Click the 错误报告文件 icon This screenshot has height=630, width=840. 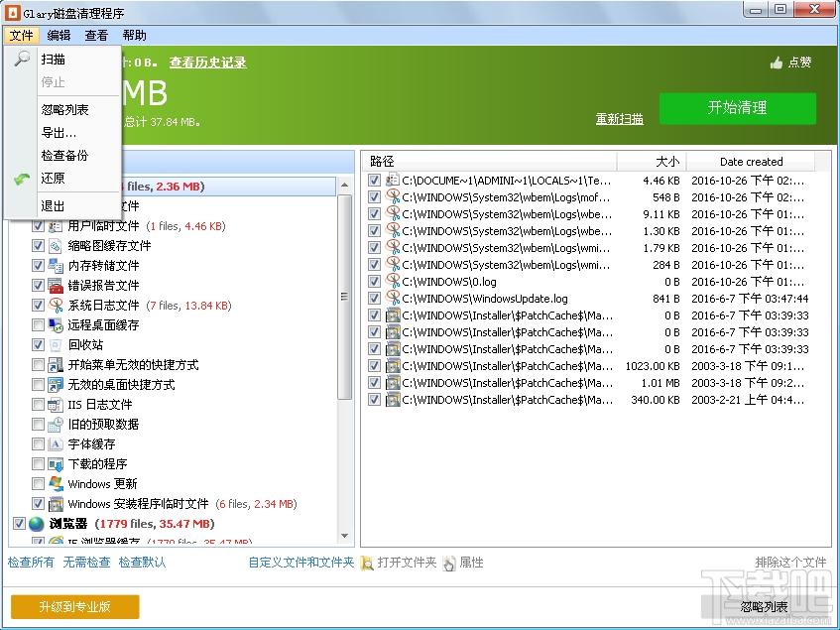click(x=56, y=286)
